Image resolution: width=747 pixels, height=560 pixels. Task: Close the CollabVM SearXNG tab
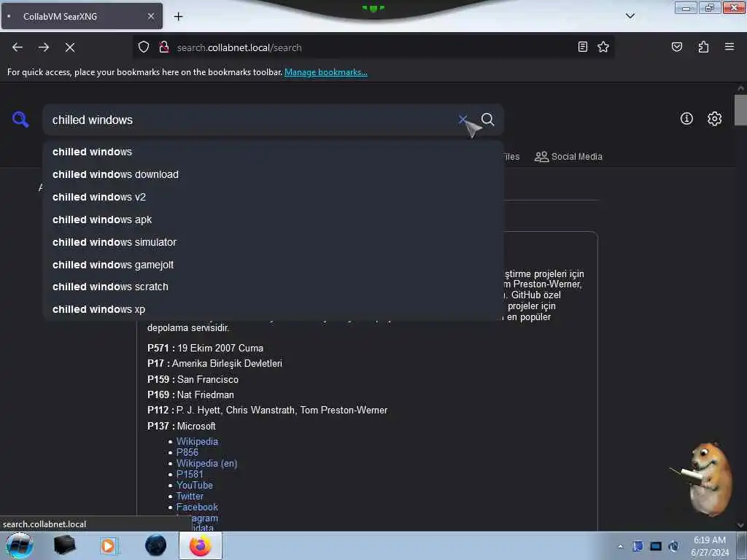coord(150,16)
